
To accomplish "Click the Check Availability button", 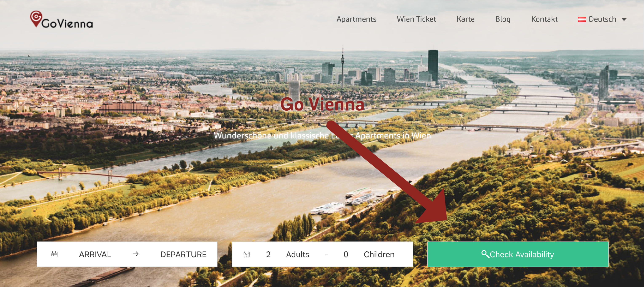I will (x=518, y=254).
